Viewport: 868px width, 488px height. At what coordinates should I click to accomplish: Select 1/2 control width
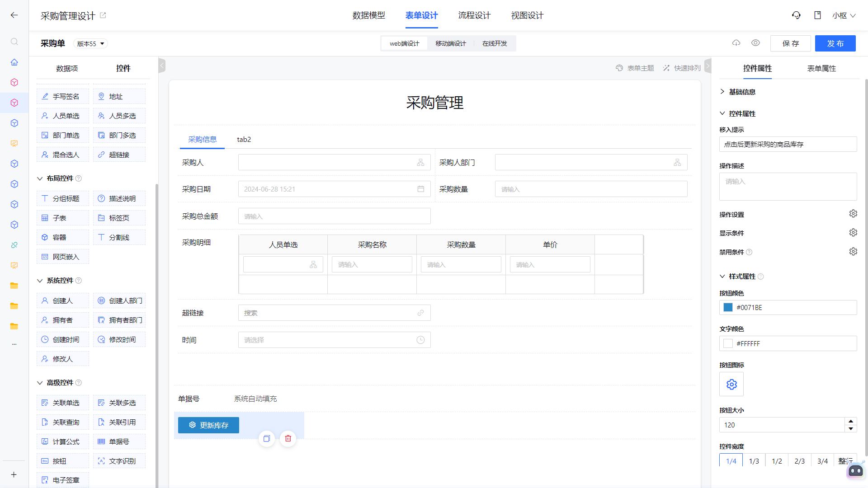(x=777, y=461)
